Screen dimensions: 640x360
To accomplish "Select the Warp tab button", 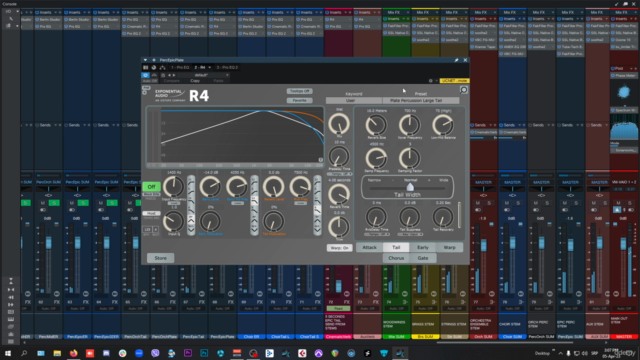I will pos(449,247).
